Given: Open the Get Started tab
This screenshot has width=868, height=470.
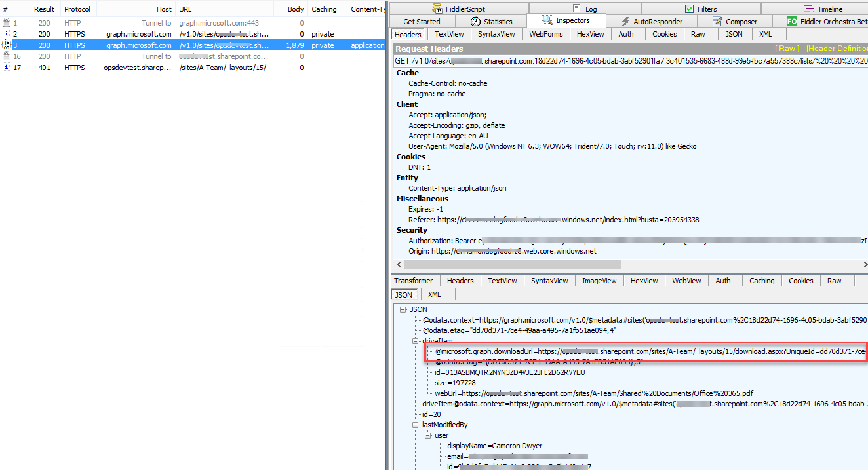Looking at the screenshot, I should pos(422,22).
